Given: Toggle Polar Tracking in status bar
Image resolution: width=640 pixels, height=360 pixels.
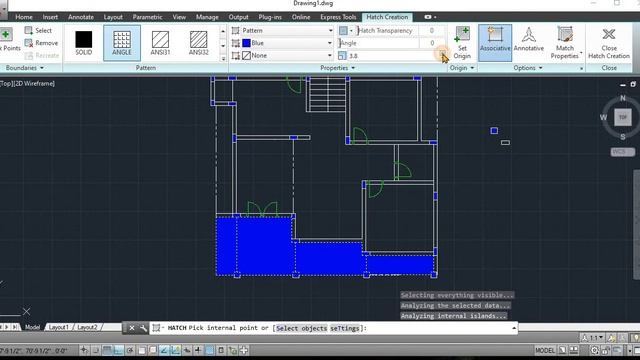Looking at the screenshot, I should point(130,350).
